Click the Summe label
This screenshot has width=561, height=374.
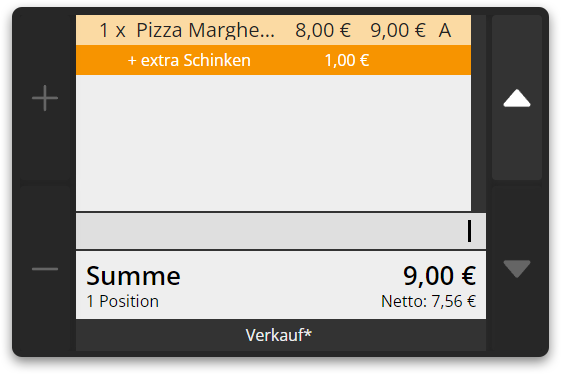(133, 276)
